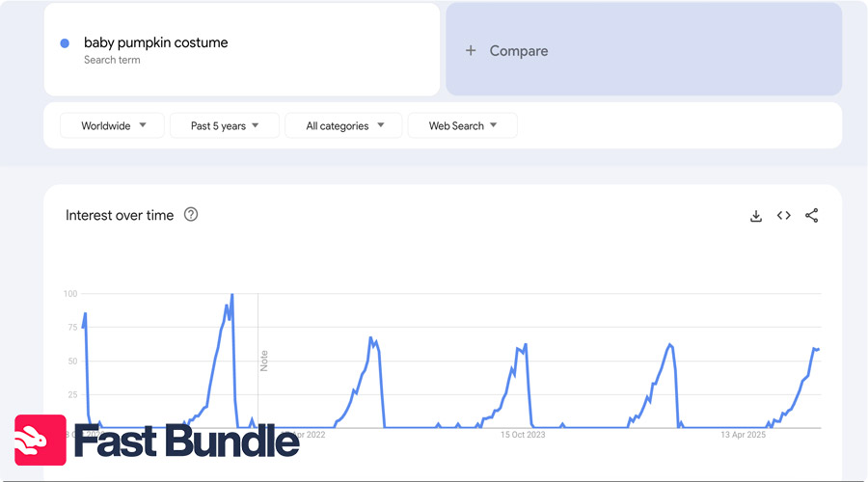Edit the baby pumpkin costume search term
This screenshot has width=868, height=482.
pos(156,42)
